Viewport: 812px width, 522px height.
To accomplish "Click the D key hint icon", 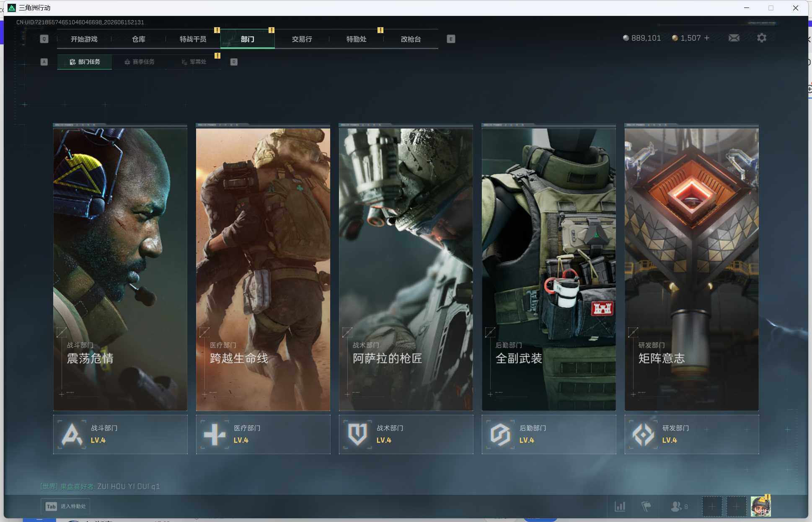I will tap(234, 62).
